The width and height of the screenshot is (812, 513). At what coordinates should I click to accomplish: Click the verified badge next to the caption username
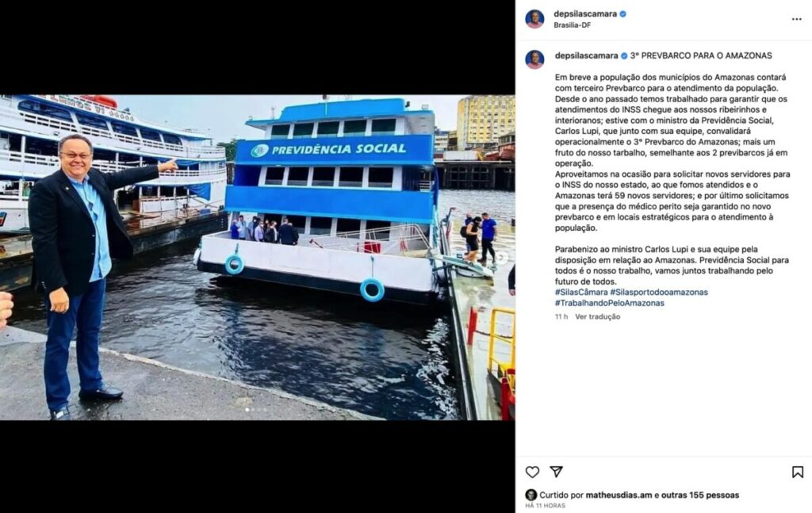click(x=624, y=56)
